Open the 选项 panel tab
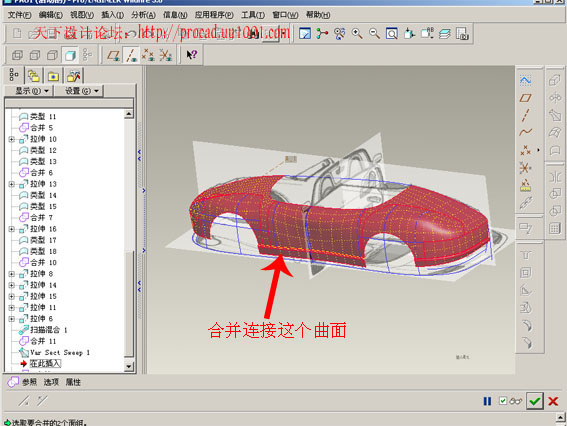Screen dimensions: 567x426 (51, 382)
